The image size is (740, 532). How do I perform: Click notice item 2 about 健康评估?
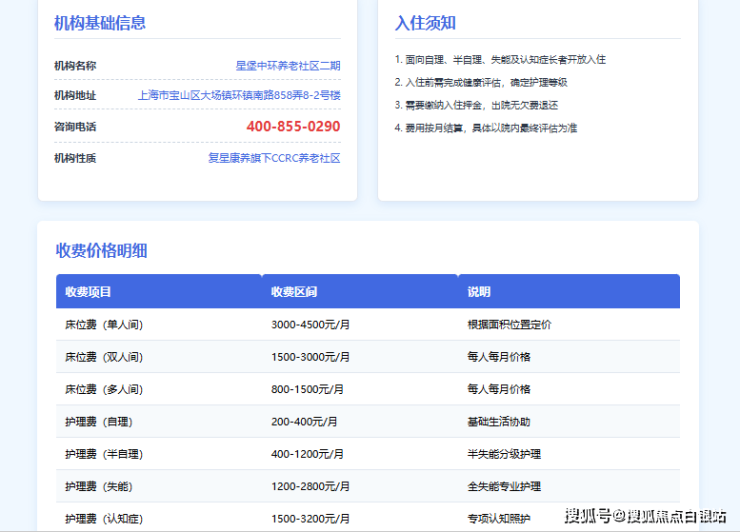(481, 82)
